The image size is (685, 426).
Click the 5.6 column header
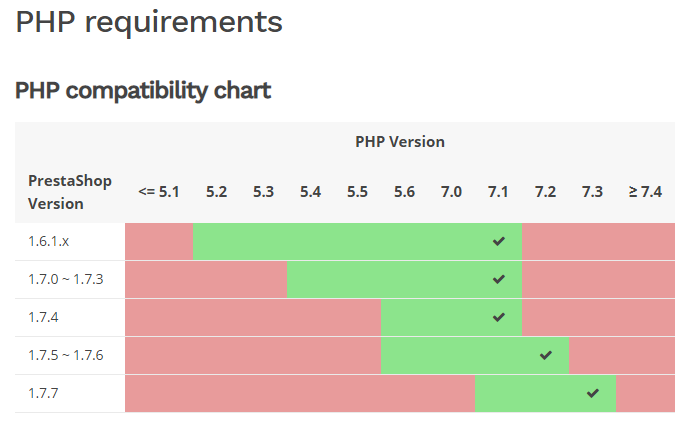pyautogui.click(x=404, y=192)
